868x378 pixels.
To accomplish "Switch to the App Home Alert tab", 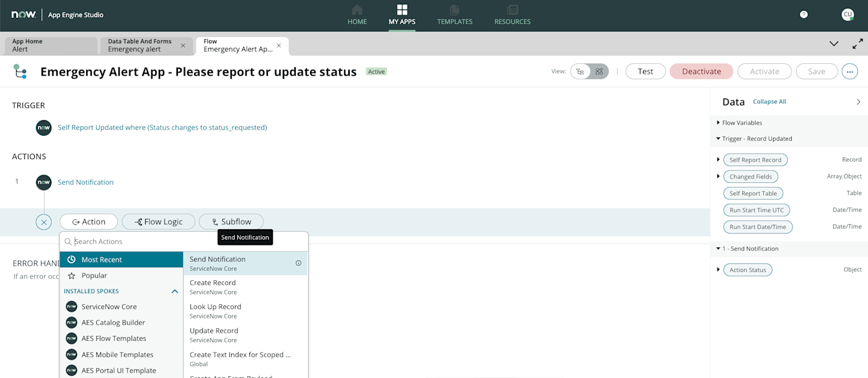I will pyautogui.click(x=51, y=46).
